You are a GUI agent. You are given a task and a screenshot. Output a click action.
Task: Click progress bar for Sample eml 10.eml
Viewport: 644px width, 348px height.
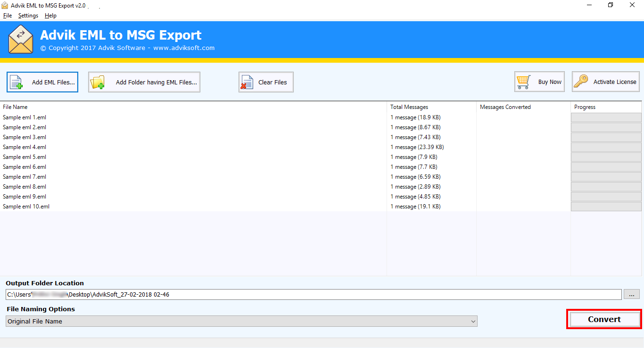click(x=606, y=207)
